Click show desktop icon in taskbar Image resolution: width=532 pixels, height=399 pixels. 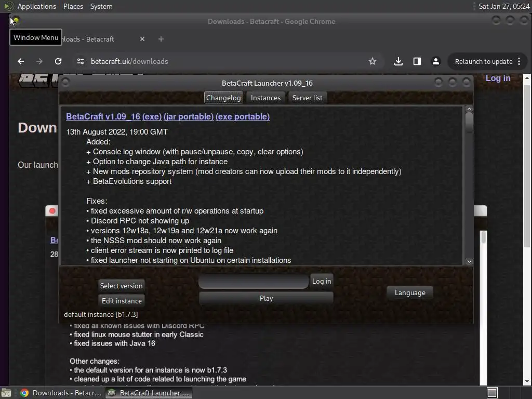pos(6,393)
